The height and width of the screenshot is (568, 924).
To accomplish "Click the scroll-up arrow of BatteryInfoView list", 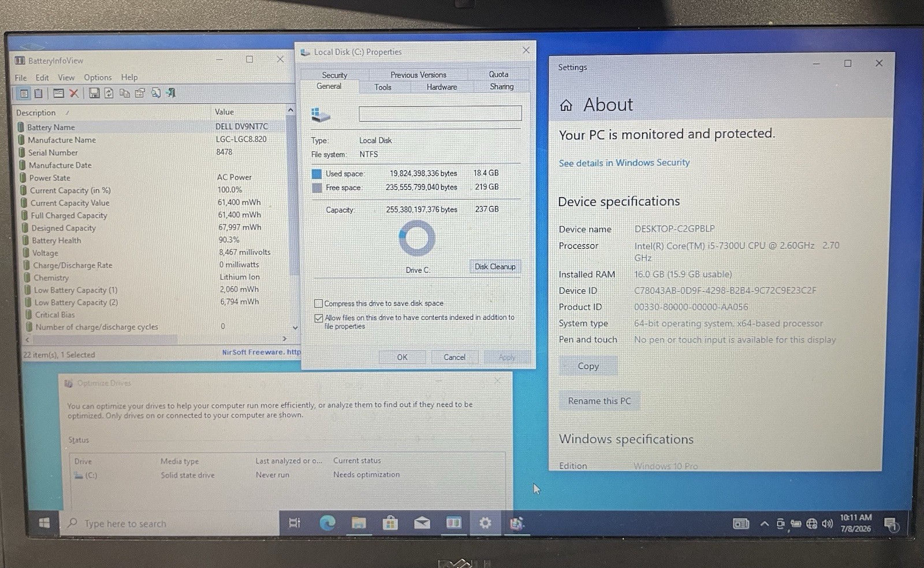I will (290, 110).
